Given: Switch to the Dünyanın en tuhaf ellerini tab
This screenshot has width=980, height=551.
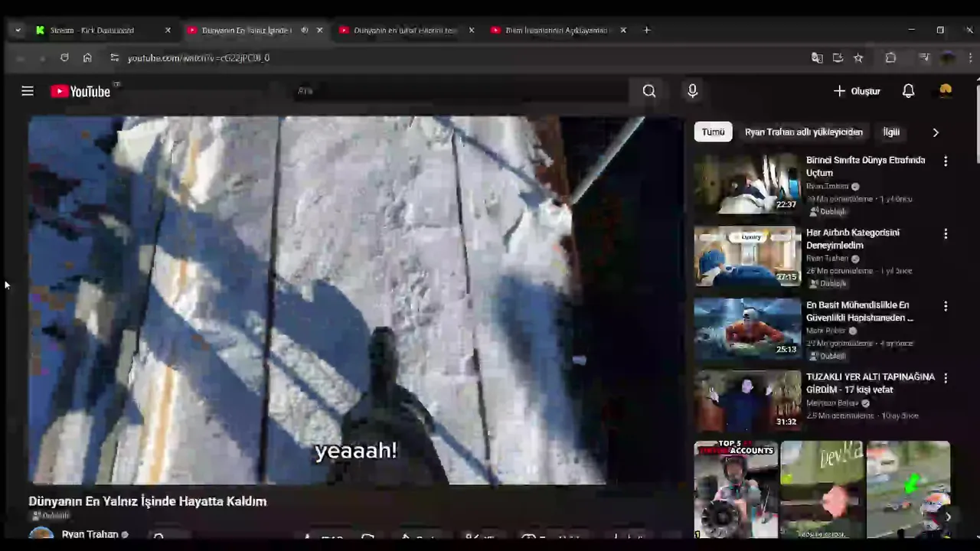Looking at the screenshot, I should click(404, 31).
